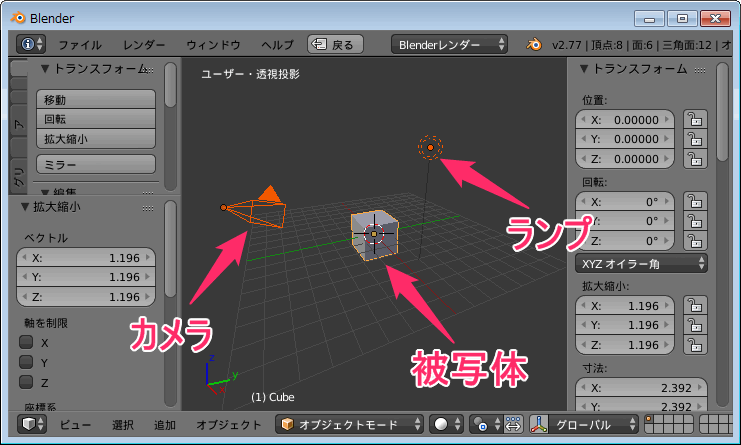This screenshot has width=741, height=445.
Task: Open the 追加 menu in 3D header
Action: (x=165, y=425)
